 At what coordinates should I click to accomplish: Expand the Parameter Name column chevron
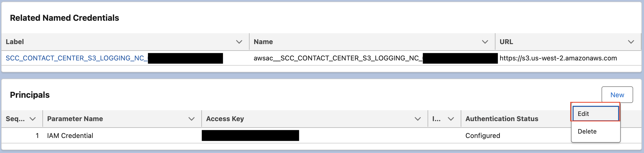191,119
